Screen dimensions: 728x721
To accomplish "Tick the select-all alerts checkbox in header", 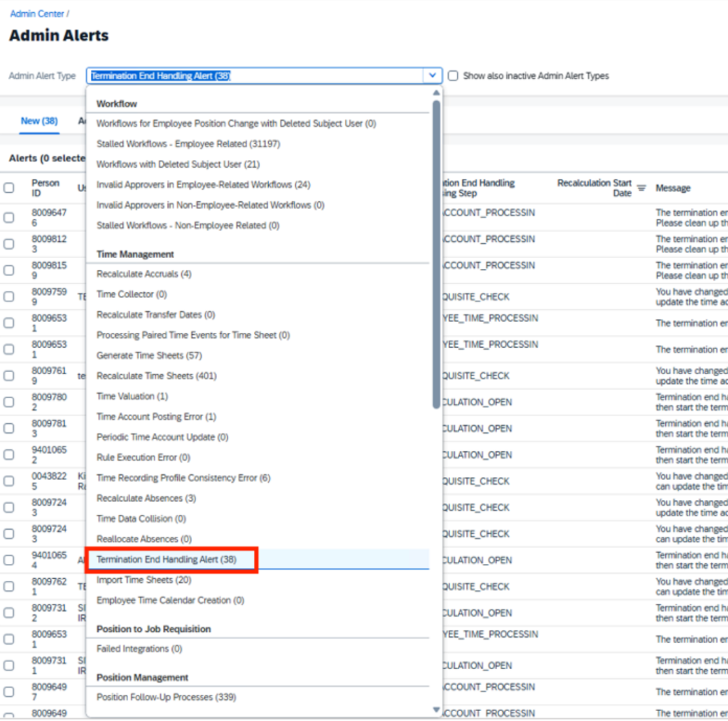I will pos(9,188).
